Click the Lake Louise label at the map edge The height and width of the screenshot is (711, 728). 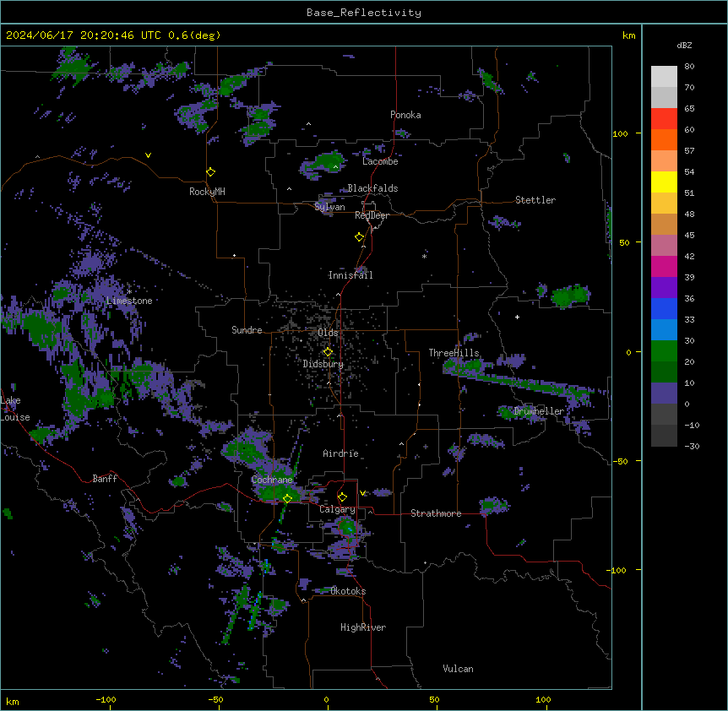pos(15,409)
